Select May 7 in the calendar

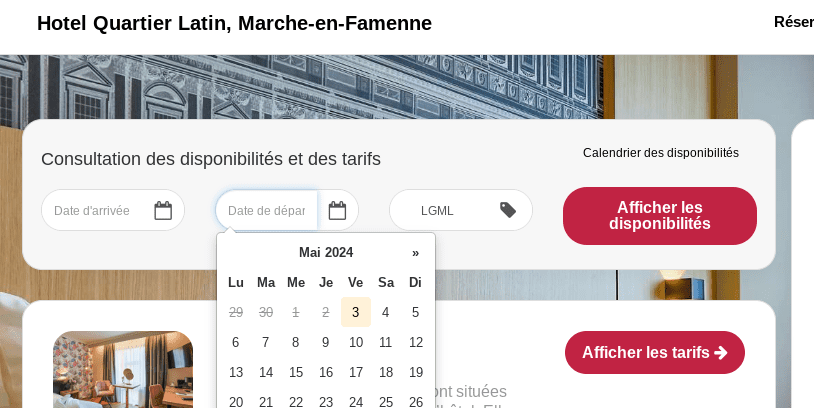[x=266, y=342]
